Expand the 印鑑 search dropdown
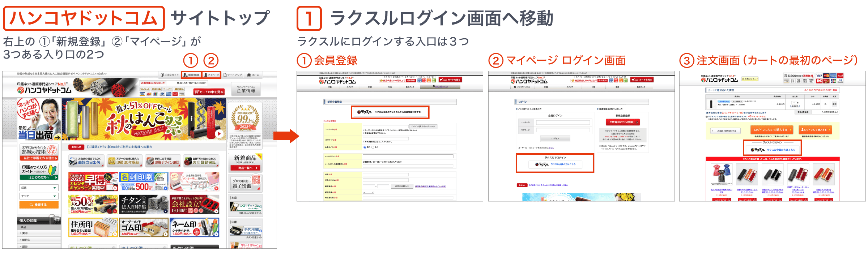Viewport: 868px width, 253px height. 39,188
